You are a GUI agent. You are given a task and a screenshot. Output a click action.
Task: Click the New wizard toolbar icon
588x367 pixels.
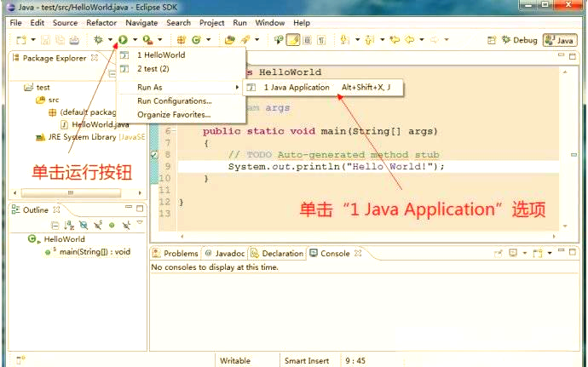pyautogui.click(x=21, y=40)
